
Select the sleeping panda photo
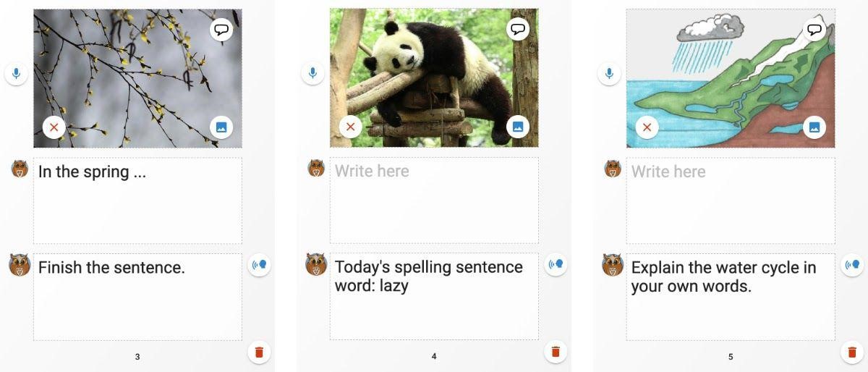pyautogui.click(x=434, y=78)
